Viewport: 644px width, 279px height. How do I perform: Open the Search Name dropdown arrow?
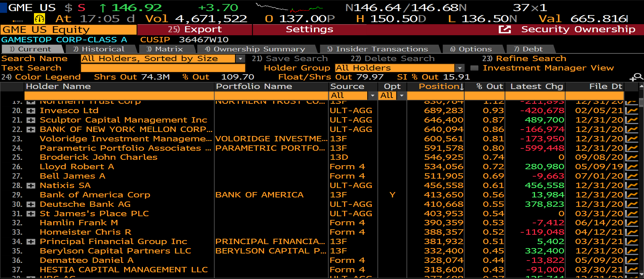(240, 59)
